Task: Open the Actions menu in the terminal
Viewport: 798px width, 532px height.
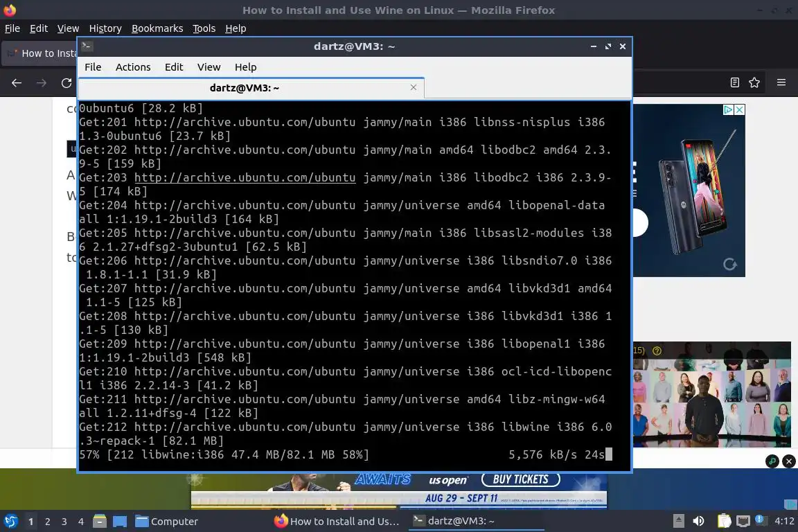Action: [x=133, y=67]
